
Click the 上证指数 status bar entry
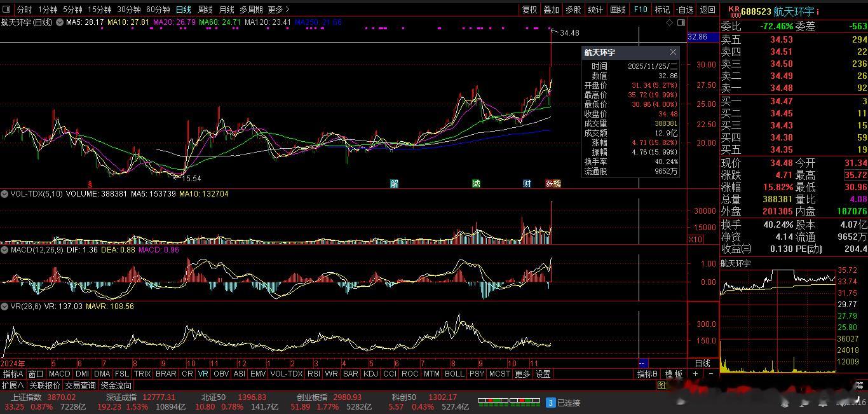[x=26, y=397]
